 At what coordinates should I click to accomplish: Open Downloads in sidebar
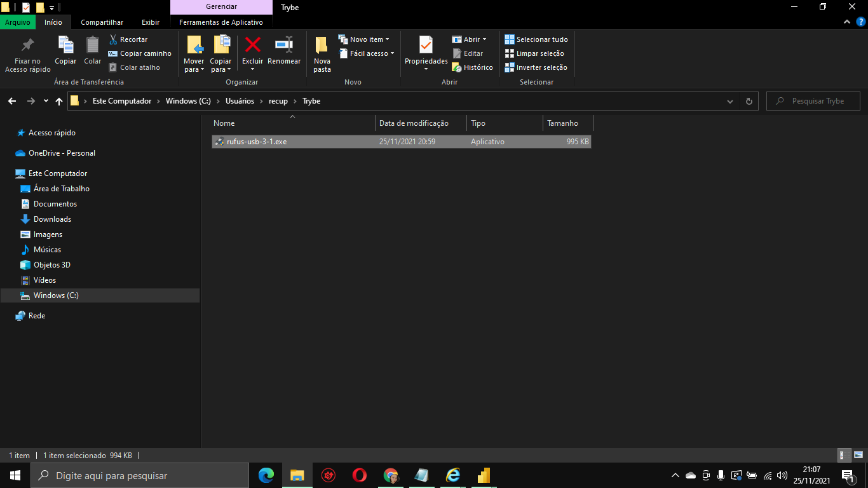click(x=52, y=219)
